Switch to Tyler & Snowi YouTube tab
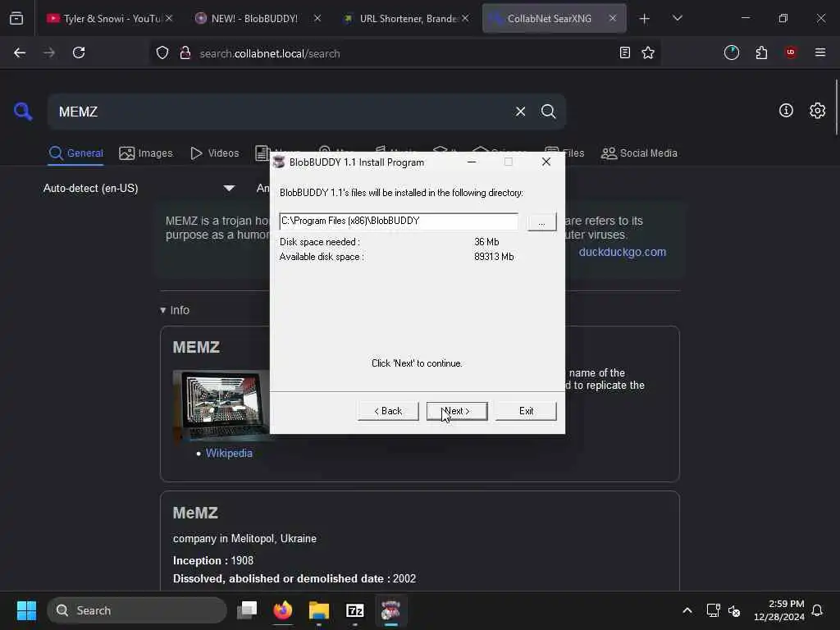Viewport: 840px width, 630px height. (104, 19)
